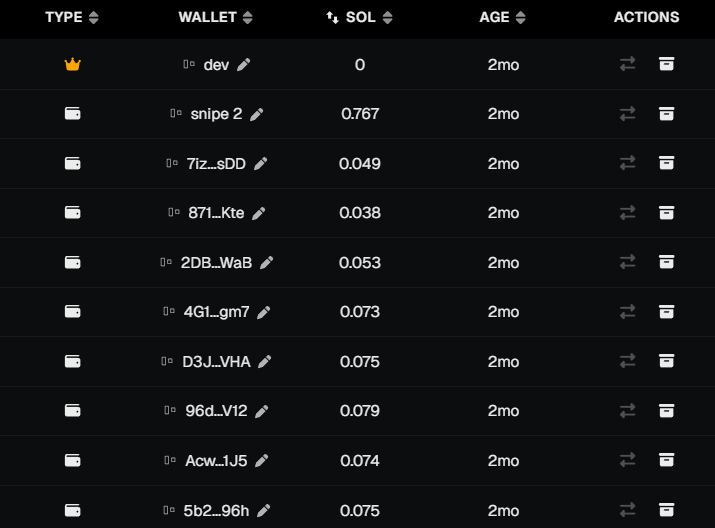Sort table by AGE column
Screen dimensions: 715x528
point(502,17)
